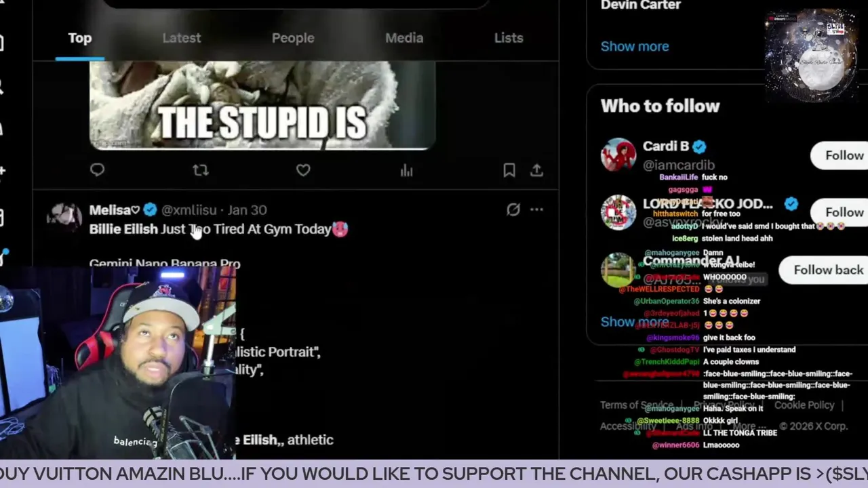Click the repost icon under the meme post
The image size is (868, 488).
point(200,170)
